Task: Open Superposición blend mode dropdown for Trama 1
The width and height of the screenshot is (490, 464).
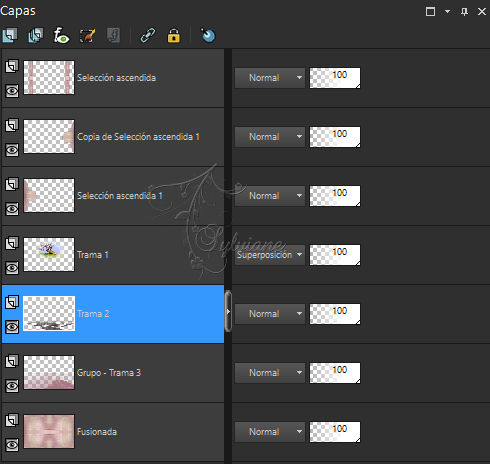Action: 270,255
